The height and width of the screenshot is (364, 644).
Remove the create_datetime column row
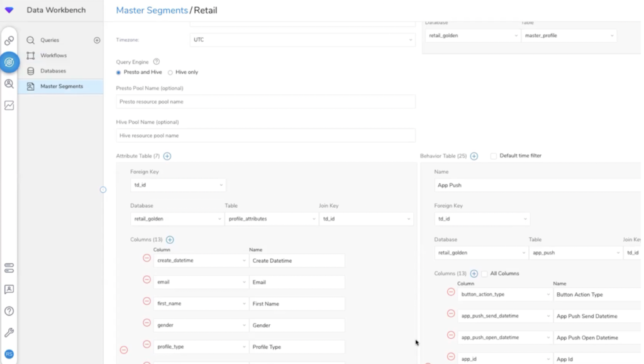coord(147,258)
